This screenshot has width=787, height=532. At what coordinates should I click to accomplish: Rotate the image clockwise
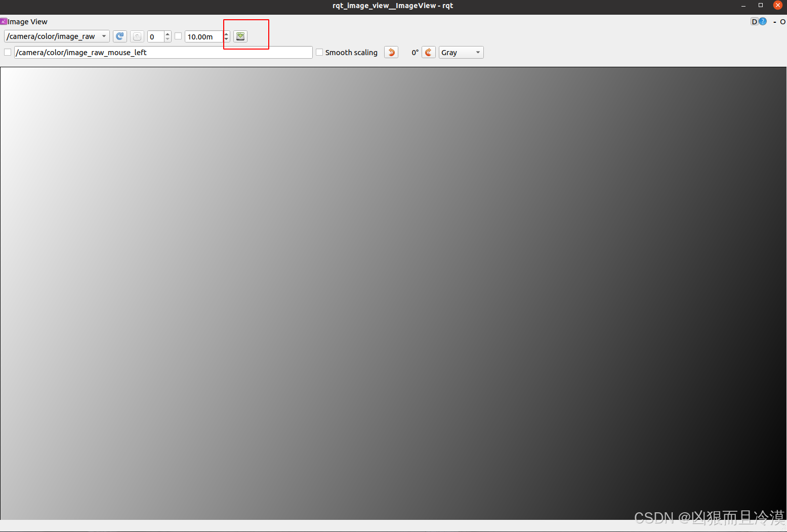tap(429, 52)
